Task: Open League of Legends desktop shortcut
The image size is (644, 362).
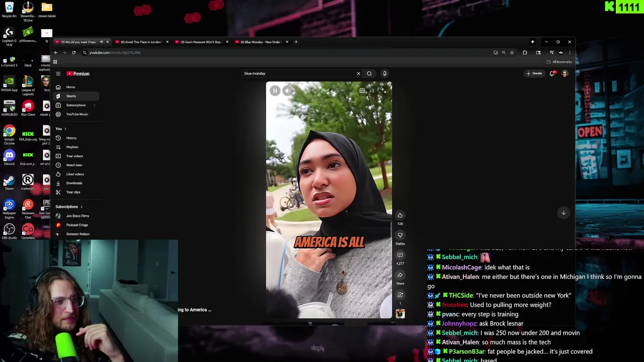Action: (x=28, y=86)
